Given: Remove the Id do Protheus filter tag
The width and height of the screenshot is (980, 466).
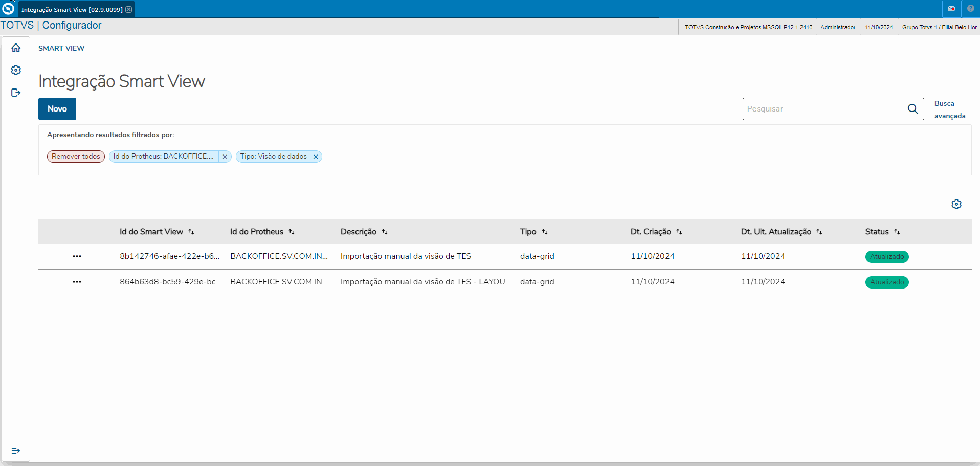Looking at the screenshot, I should point(225,157).
